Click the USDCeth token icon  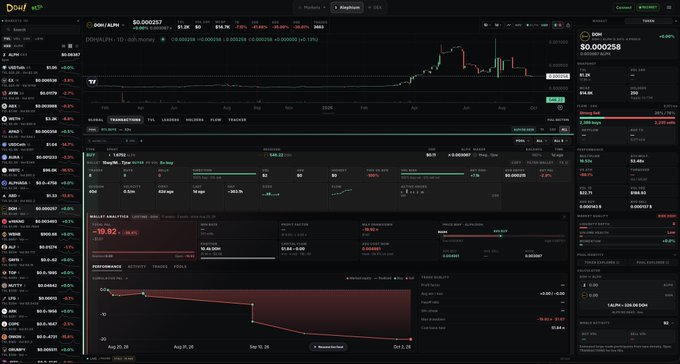tap(4, 144)
